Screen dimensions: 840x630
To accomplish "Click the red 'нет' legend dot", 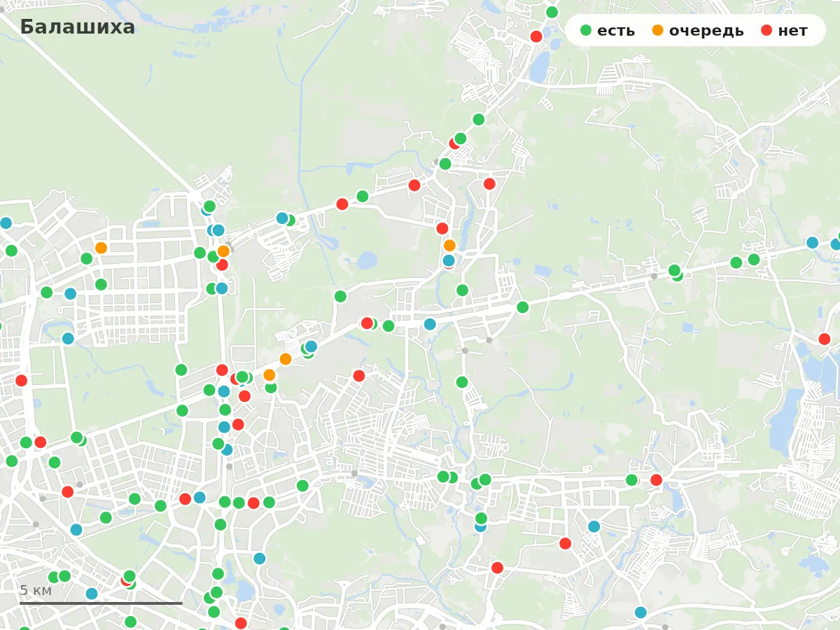I will 766,30.
